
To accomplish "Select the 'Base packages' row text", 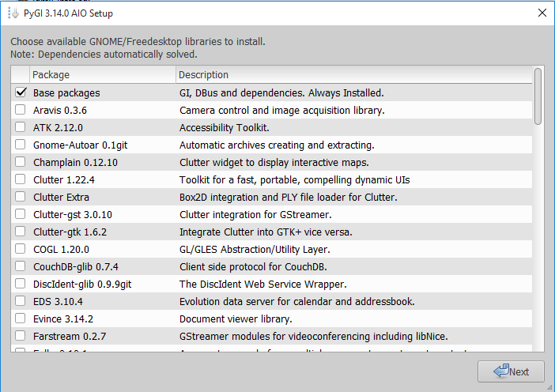I will click(x=66, y=93).
